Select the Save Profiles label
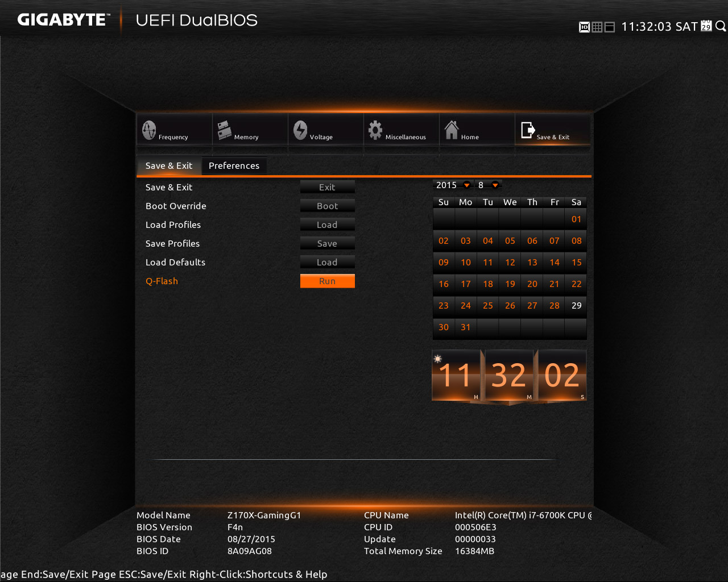The image size is (728, 582). pyautogui.click(x=172, y=243)
